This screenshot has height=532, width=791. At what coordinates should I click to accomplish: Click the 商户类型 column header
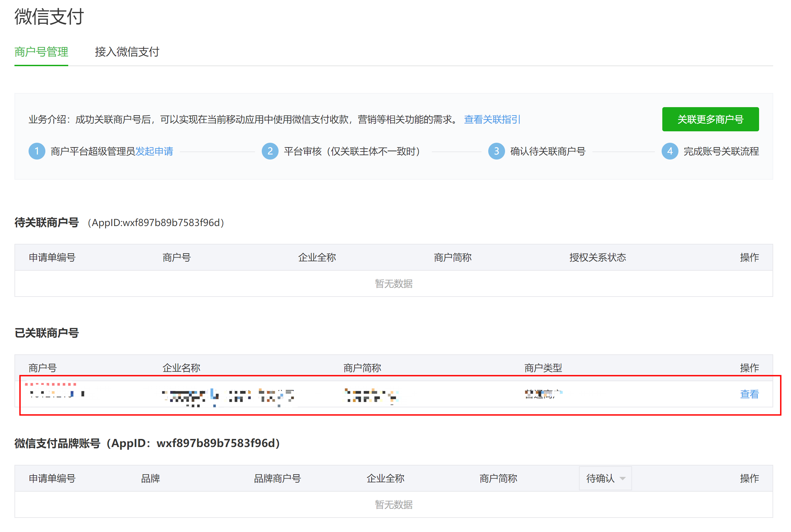coord(543,368)
